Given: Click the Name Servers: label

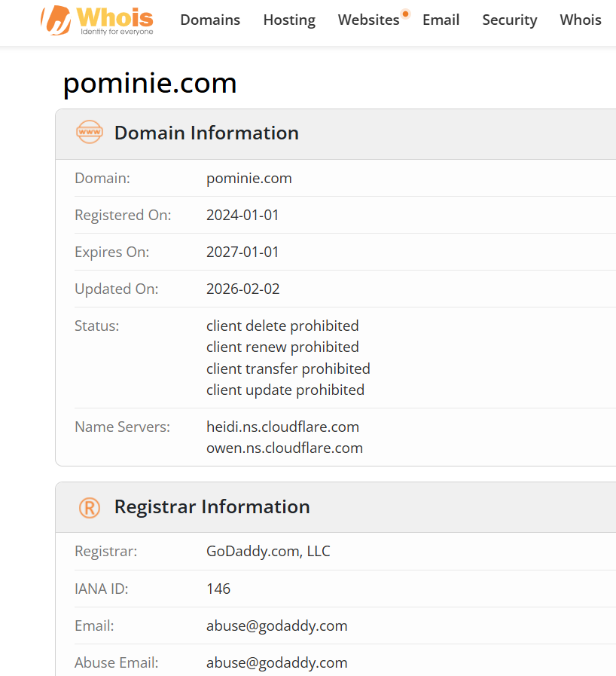Looking at the screenshot, I should pos(122,427).
